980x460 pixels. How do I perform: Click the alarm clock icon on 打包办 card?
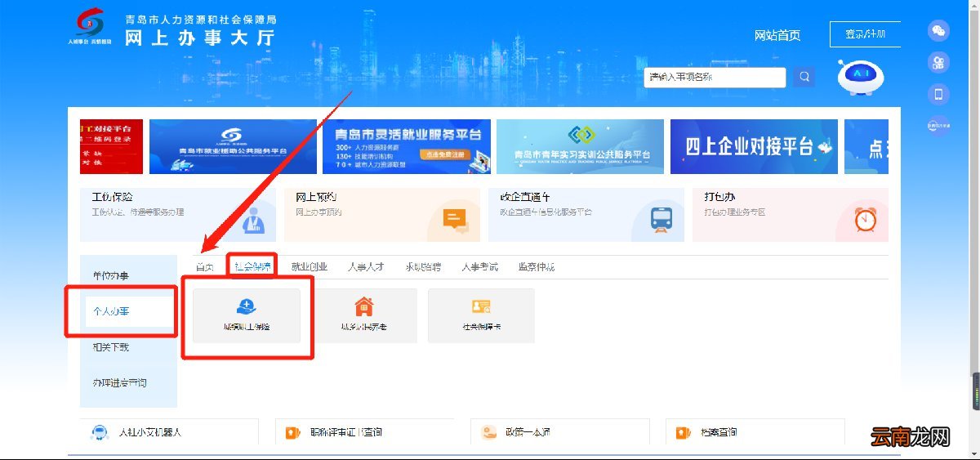pos(865,218)
